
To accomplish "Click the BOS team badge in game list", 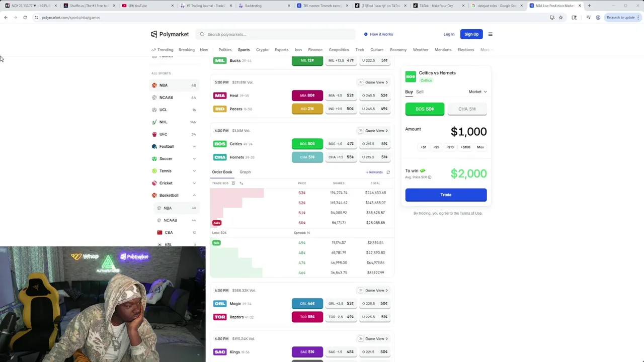I will coord(220,144).
